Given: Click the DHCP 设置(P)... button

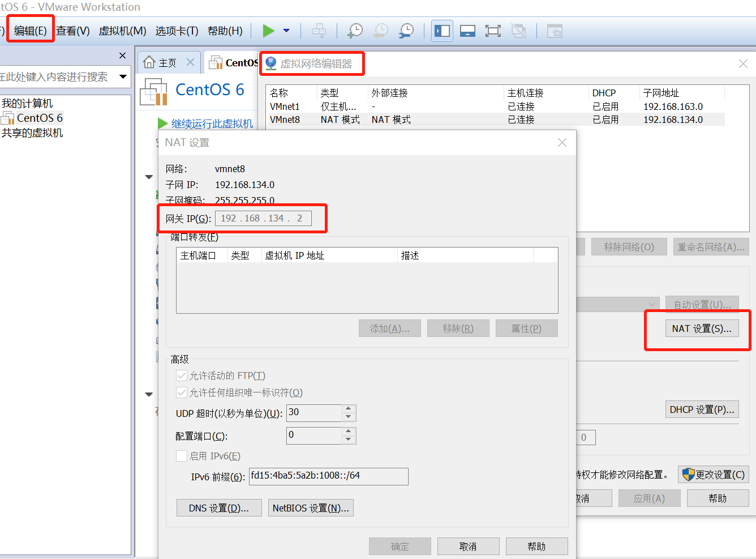Looking at the screenshot, I should 702,409.
